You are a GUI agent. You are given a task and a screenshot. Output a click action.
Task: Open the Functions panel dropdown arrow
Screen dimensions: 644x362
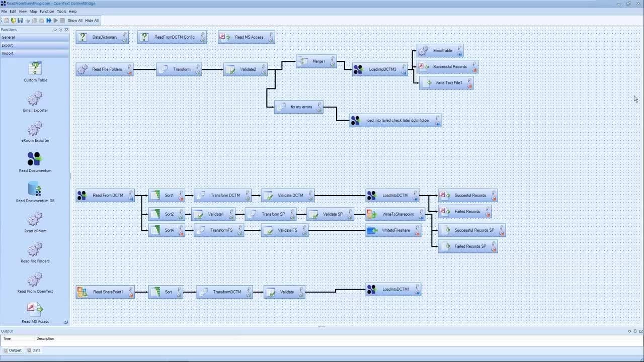[55, 30]
